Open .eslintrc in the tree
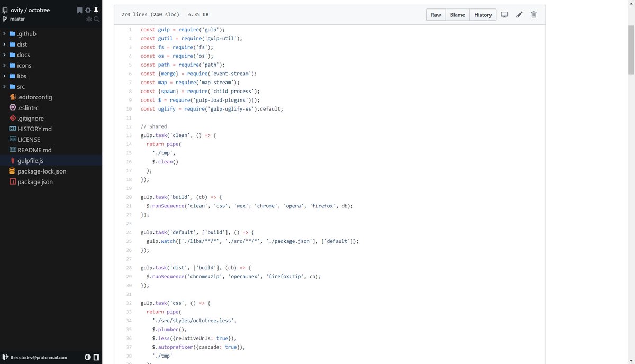 (28, 108)
